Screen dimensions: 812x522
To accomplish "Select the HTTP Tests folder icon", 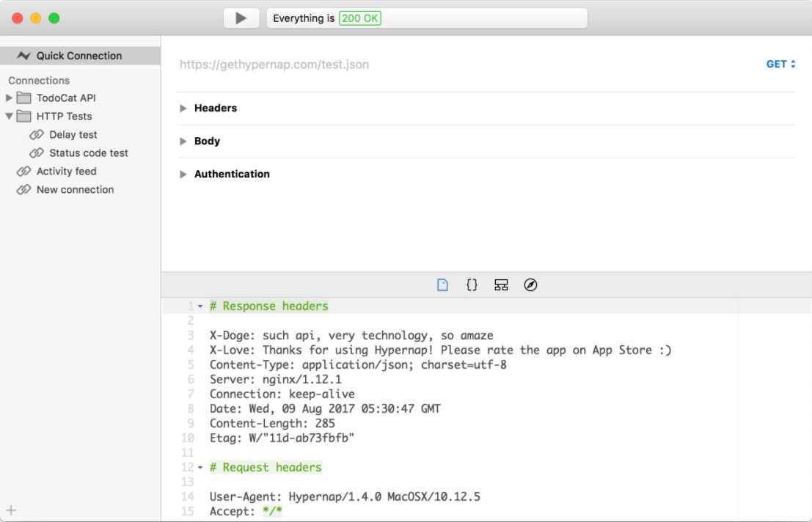I will coord(23,116).
